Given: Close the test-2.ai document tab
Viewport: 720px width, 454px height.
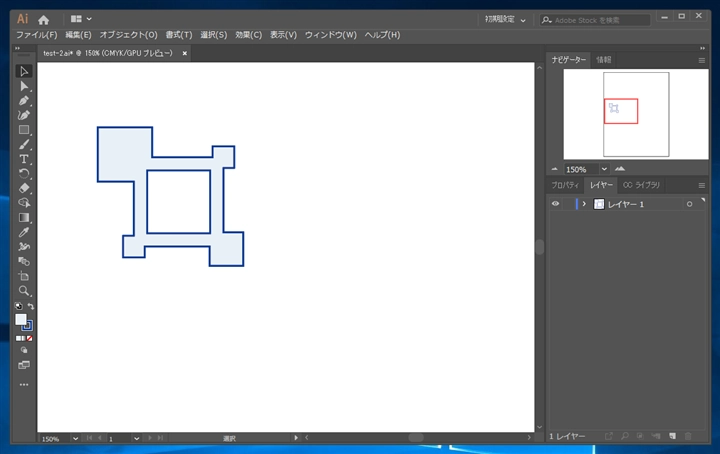Looking at the screenshot, I should 185,53.
